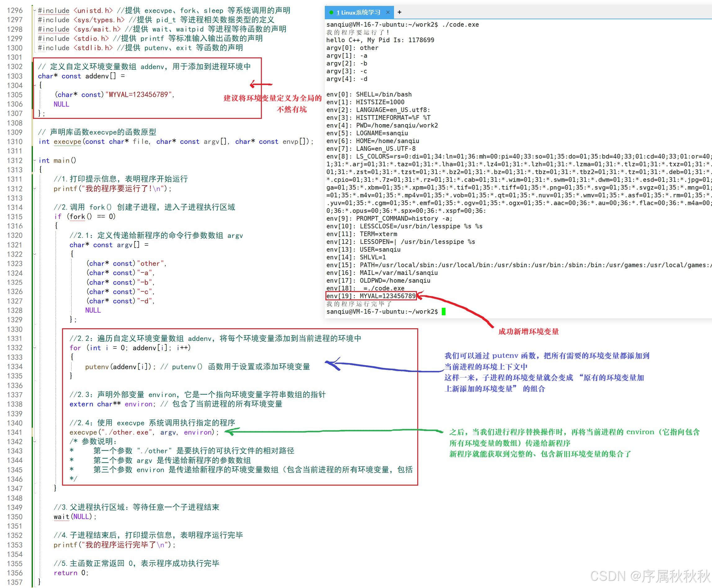The width and height of the screenshot is (712, 588).
Task: Click the env[19]: MYVAL=123456789 terminal output line
Action: click(371, 296)
